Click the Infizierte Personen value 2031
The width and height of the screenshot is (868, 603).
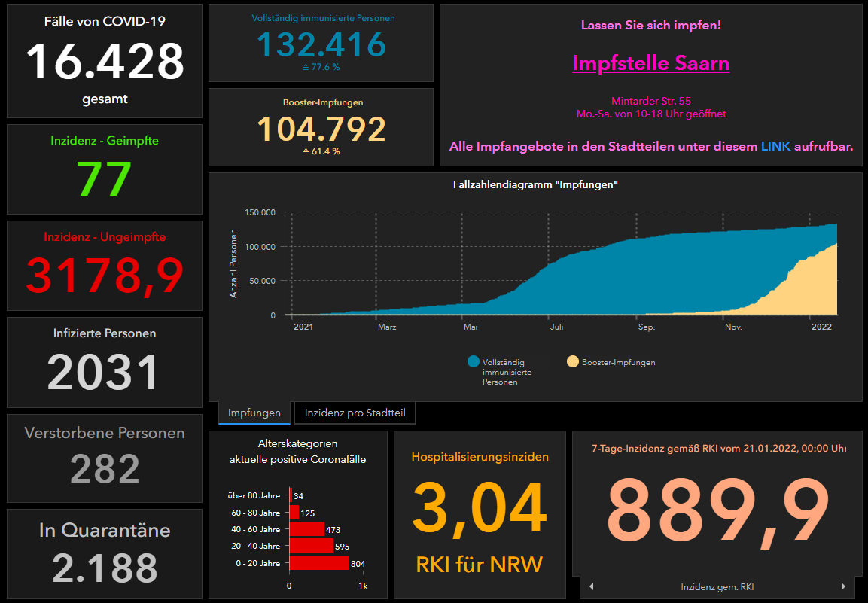click(105, 372)
